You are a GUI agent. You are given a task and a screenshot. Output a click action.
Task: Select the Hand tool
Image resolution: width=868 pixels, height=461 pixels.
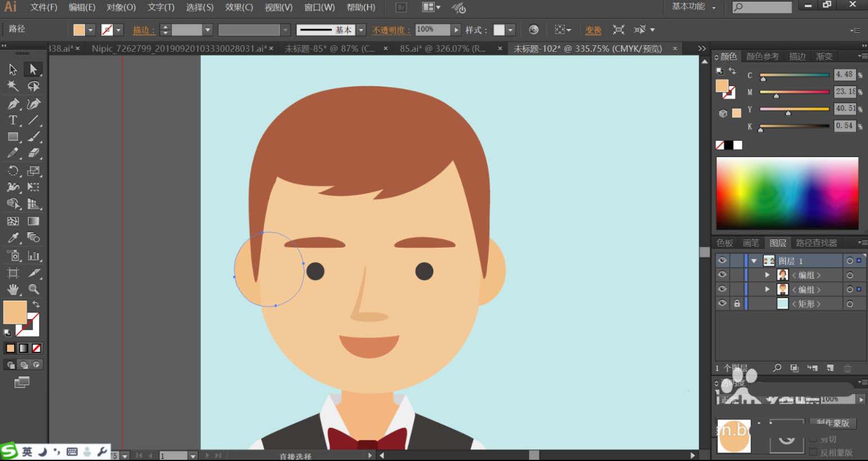tap(12, 289)
